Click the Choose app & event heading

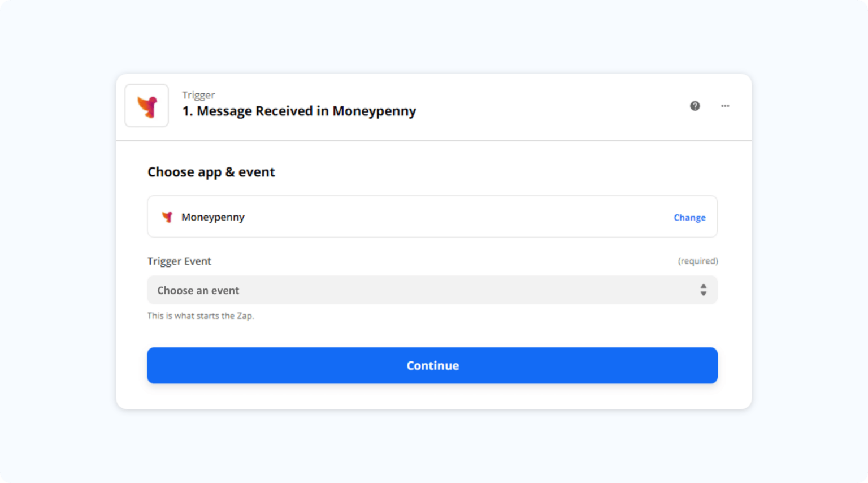point(211,171)
